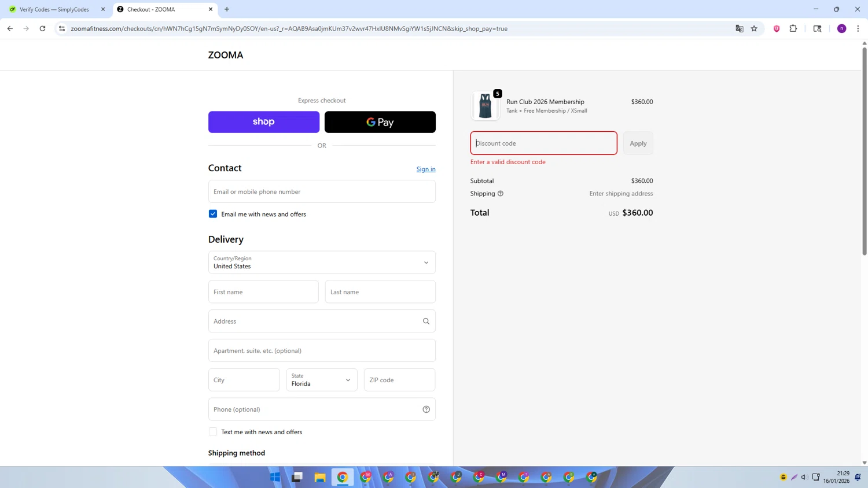The image size is (868, 488).
Task: Click the total amount $360.00 next to USD
Action: coord(638,213)
